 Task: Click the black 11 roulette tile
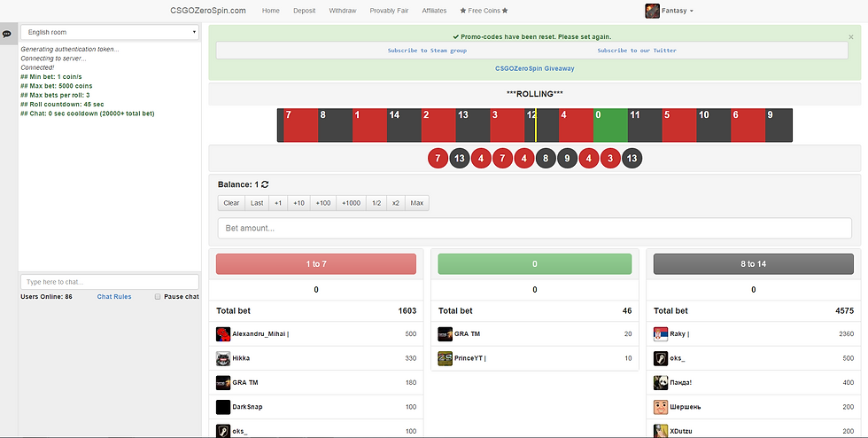pyautogui.click(x=645, y=125)
